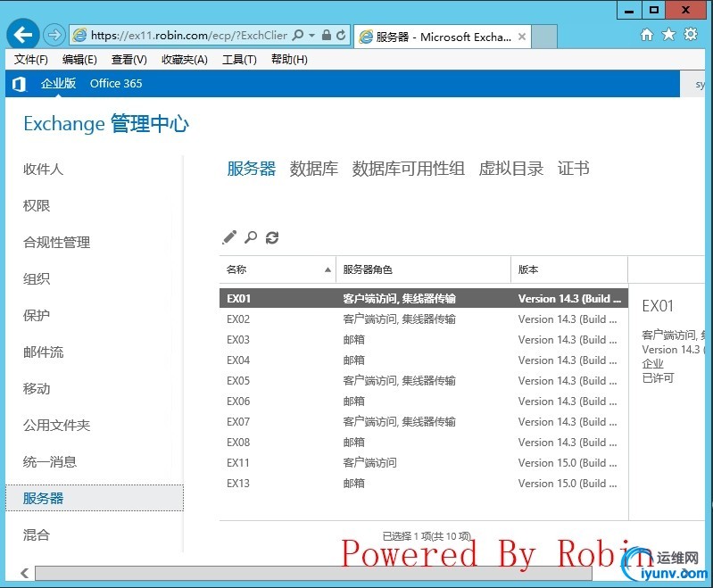Click the address bar URL field

point(188,35)
